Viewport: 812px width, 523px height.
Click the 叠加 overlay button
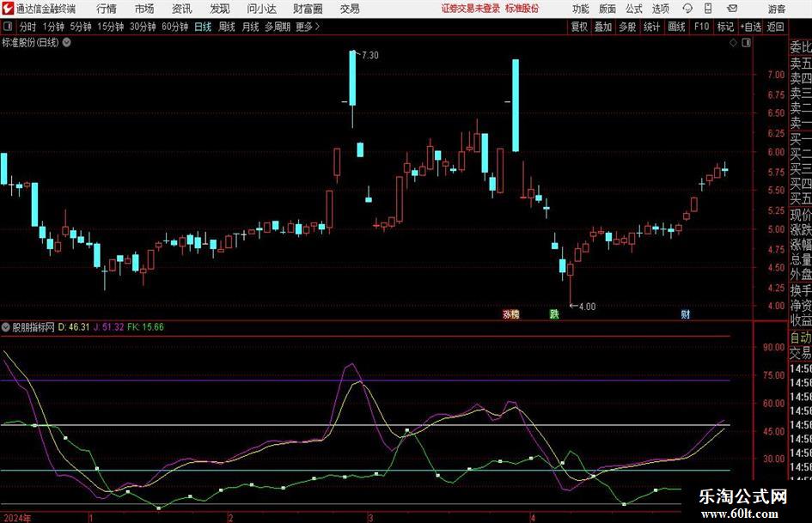click(603, 27)
